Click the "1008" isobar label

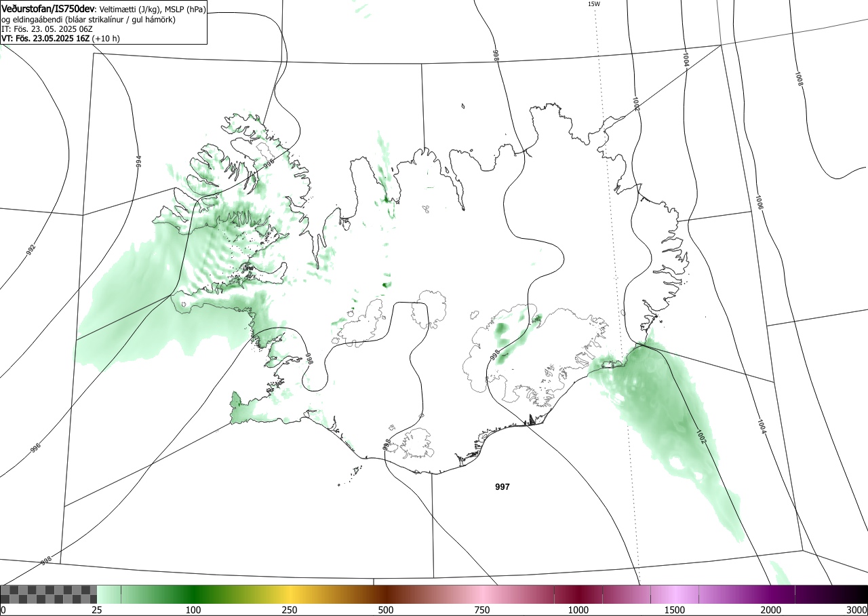(799, 79)
